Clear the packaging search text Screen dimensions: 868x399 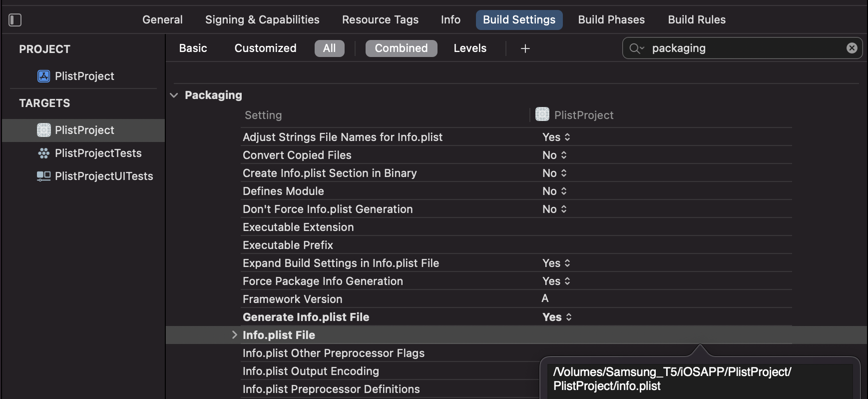click(852, 48)
